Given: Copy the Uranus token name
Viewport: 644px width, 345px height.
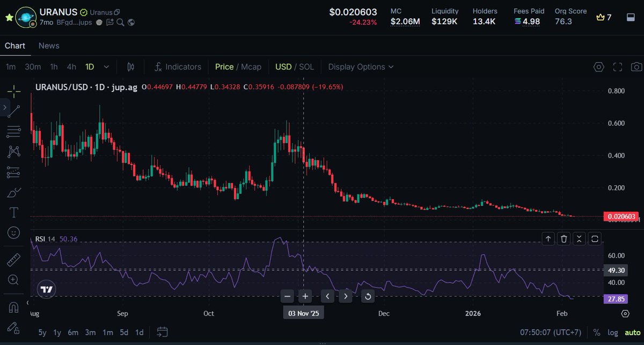Looking at the screenshot, I should click(x=118, y=12).
